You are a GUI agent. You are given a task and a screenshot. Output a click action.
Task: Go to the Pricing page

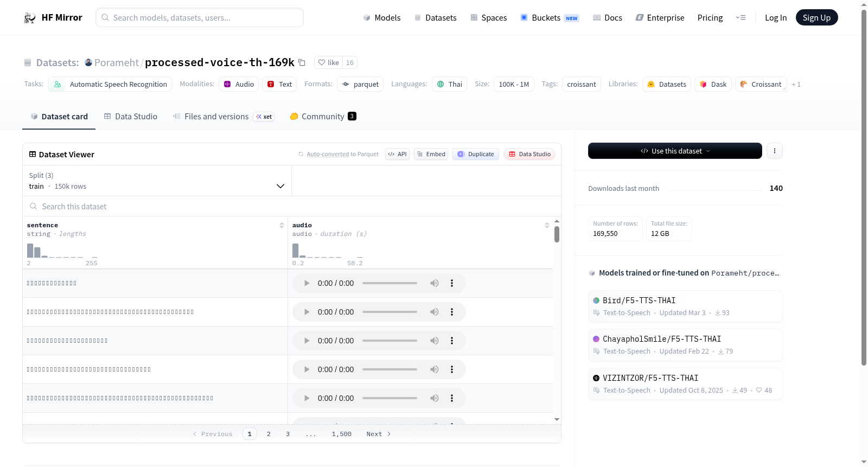(710, 18)
